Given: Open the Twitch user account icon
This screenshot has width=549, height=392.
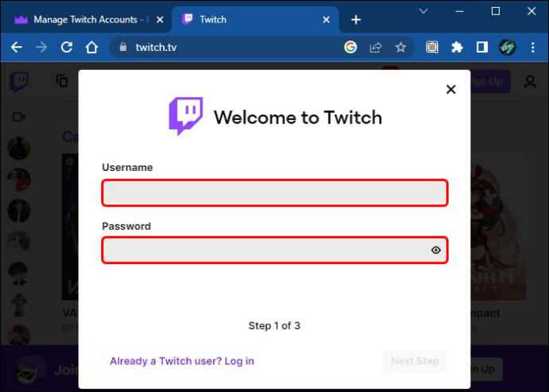Looking at the screenshot, I should coord(530,82).
